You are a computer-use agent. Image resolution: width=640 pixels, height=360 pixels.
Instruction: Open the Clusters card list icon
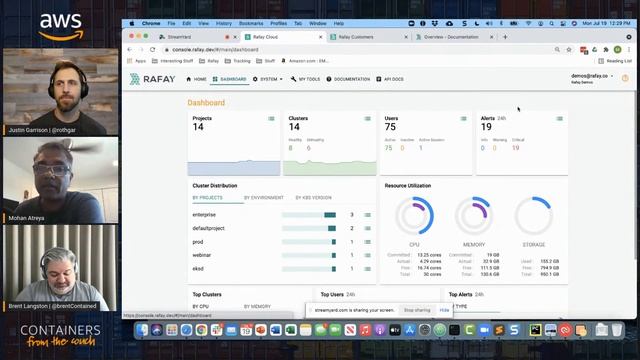[x=367, y=118]
